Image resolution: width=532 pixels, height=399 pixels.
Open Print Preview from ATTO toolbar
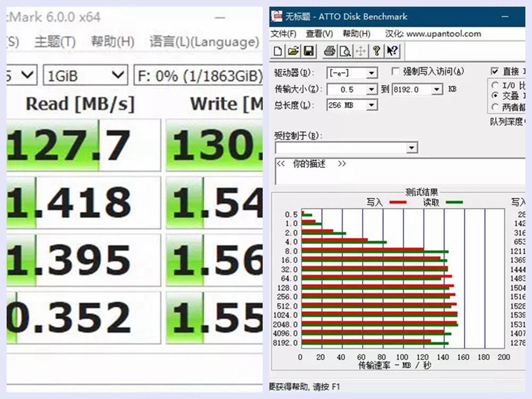coord(345,52)
